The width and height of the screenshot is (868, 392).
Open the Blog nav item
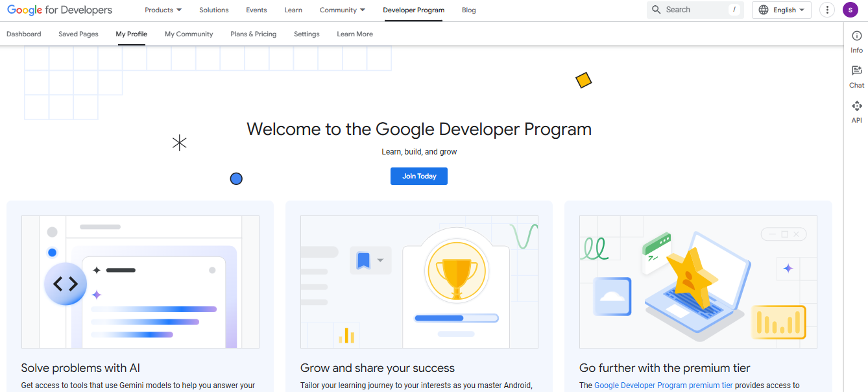click(469, 10)
